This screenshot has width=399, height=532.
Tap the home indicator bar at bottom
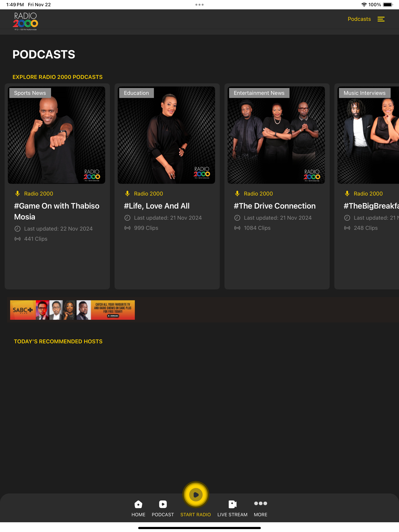pos(199,528)
